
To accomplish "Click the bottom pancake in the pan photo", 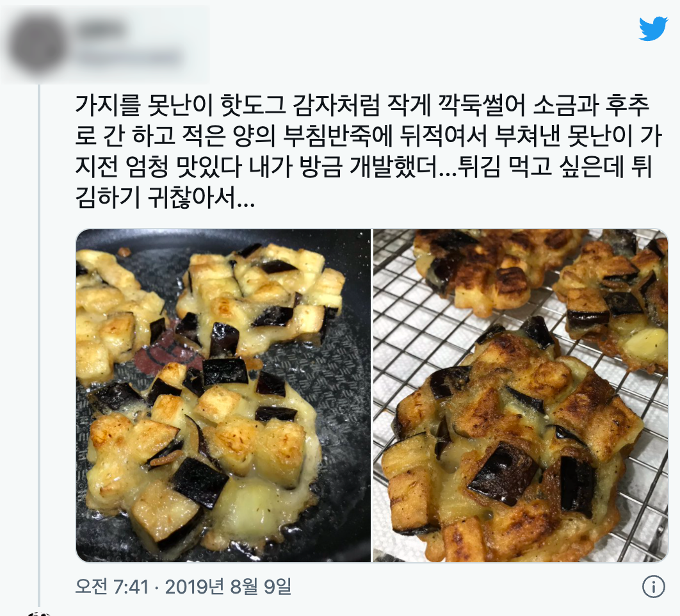I will [204, 455].
